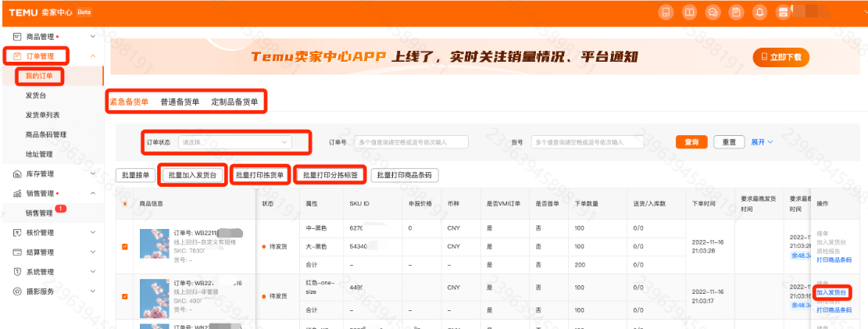Click 销售管理 chart icon in sidebar

tap(16, 193)
